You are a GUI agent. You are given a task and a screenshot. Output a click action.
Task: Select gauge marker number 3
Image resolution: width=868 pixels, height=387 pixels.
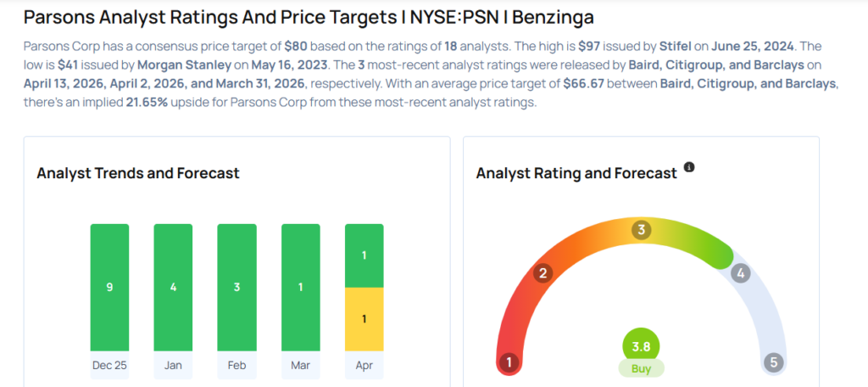coord(642,230)
